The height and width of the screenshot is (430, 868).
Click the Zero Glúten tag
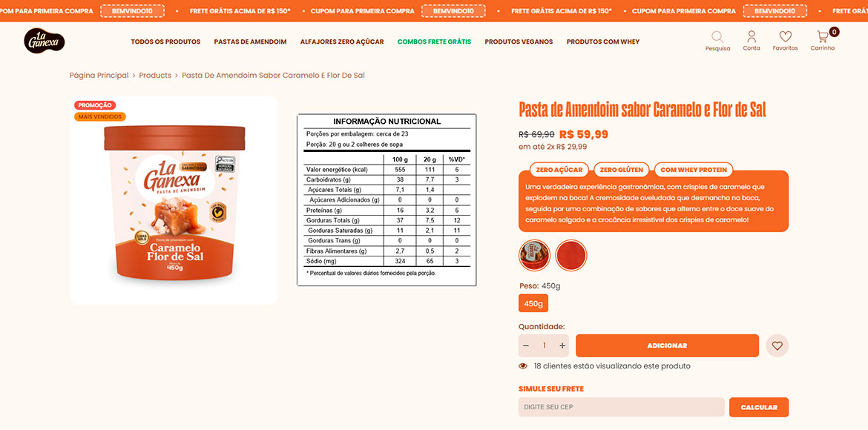[621, 170]
